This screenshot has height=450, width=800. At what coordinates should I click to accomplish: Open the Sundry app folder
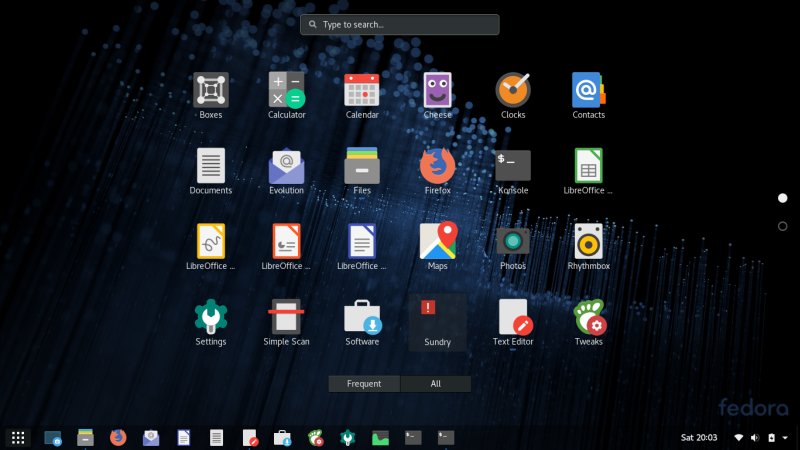point(437,322)
